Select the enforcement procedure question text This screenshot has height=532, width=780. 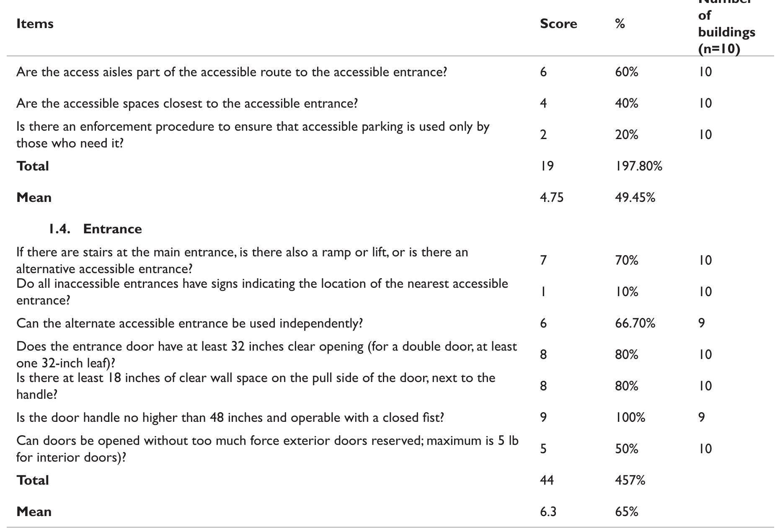coord(253,134)
